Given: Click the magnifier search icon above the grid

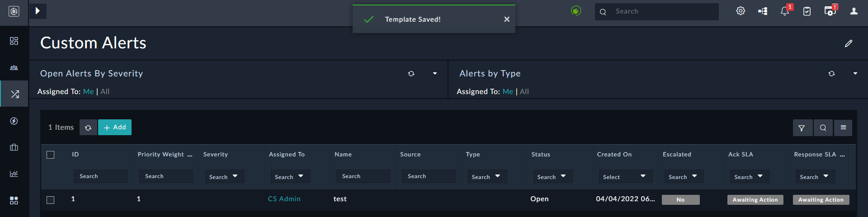Looking at the screenshot, I should (x=823, y=128).
